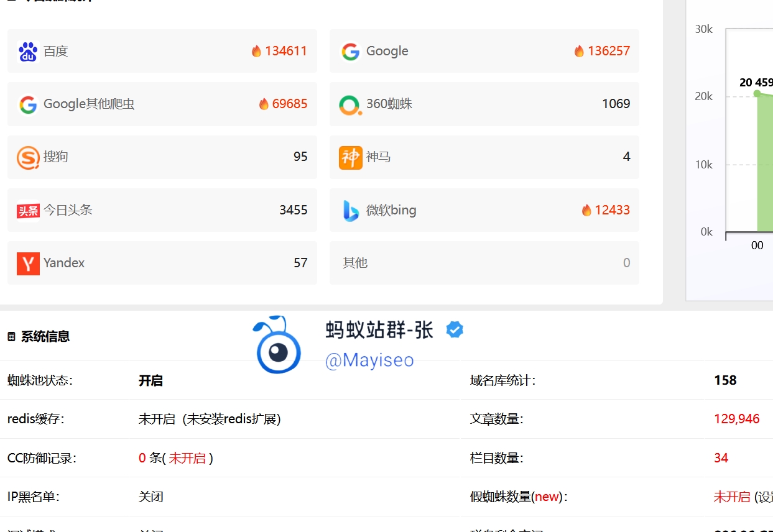Click the 文章数量 value 129,946
The image size is (773, 532).
(x=737, y=419)
